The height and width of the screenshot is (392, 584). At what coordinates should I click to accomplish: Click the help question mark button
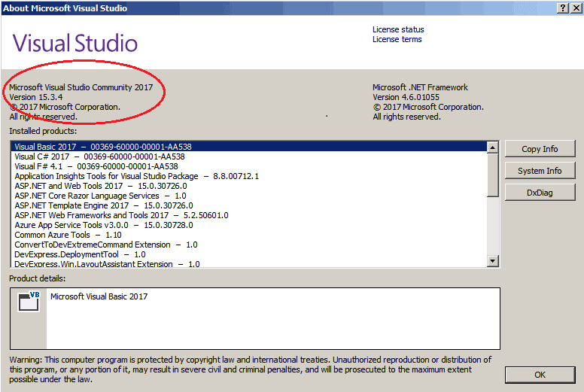(x=562, y=8)
